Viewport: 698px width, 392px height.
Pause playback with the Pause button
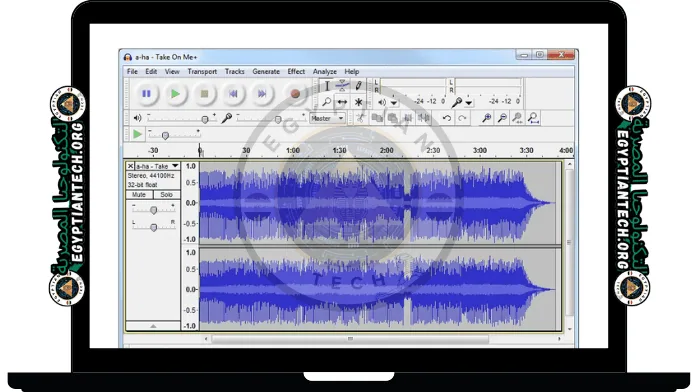[146, 94]
